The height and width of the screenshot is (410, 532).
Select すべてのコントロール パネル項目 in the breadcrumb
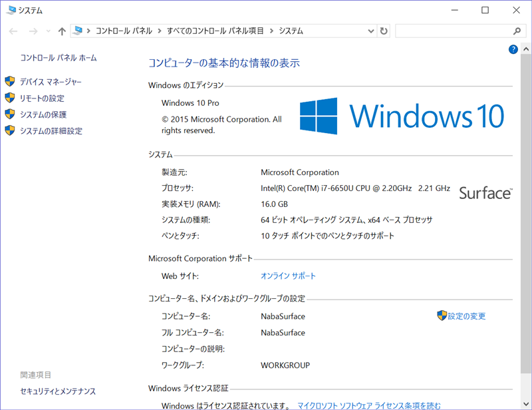coord(214,31)
